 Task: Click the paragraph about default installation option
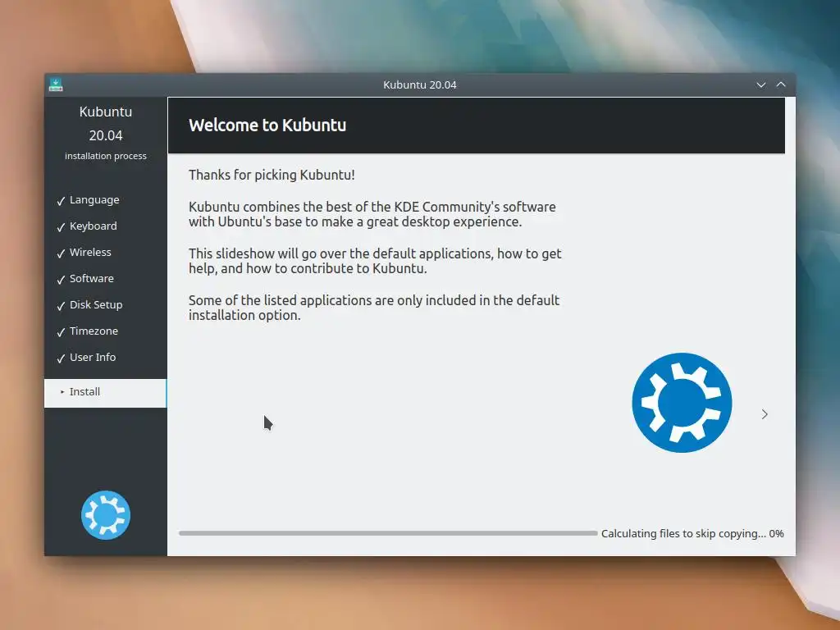(374, 308)
